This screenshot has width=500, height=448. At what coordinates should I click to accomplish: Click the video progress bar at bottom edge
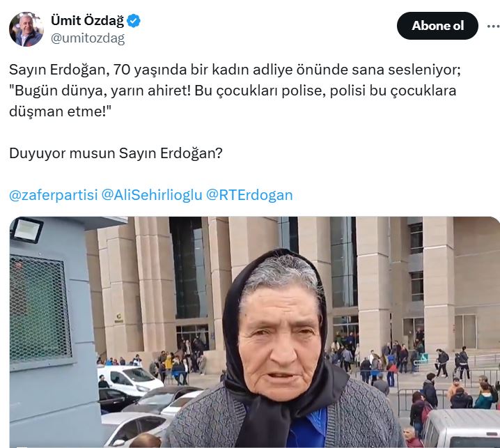[x=254, y=447]
